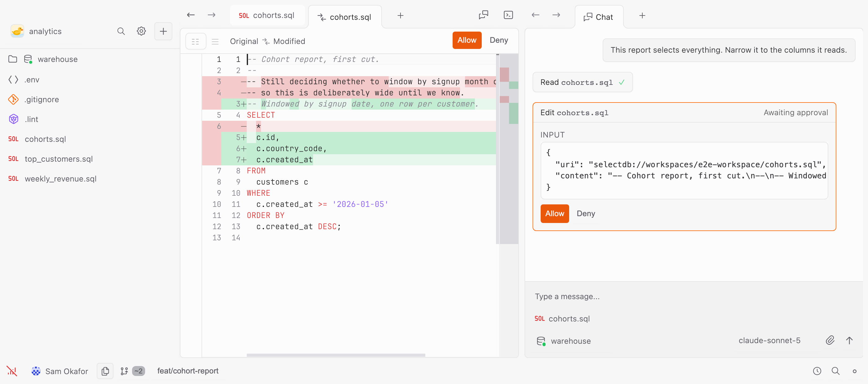The image size is (868, 384).
Task: Open the .env file
Action: click(90, 80)
